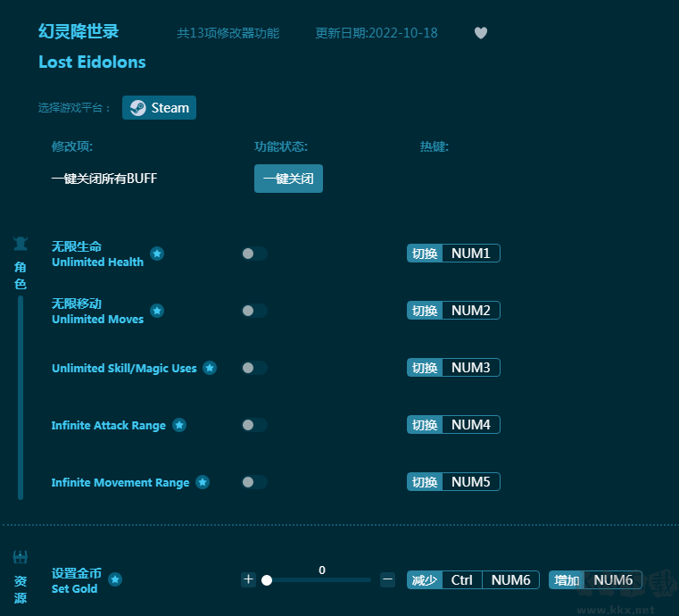Image resolution: width=679 pixels, height=616 pixels.
Task: Click star icon next to Unlimited Skill/Magic Uses
Action: [210, 368]
